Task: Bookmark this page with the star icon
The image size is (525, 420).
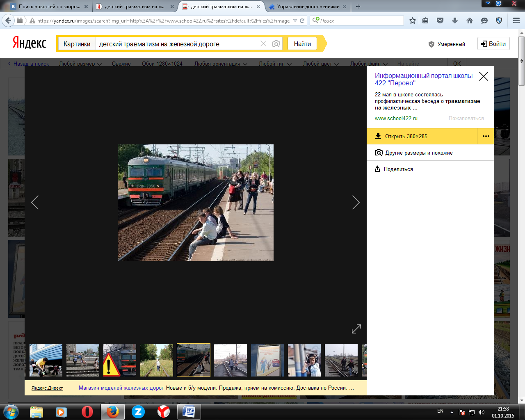Action: tap(412, 21)
